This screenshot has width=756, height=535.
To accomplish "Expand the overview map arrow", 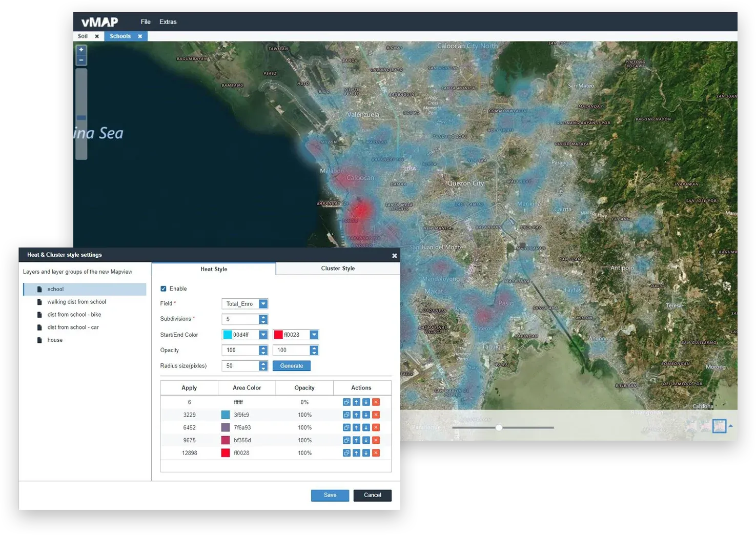I will (731, 426).
